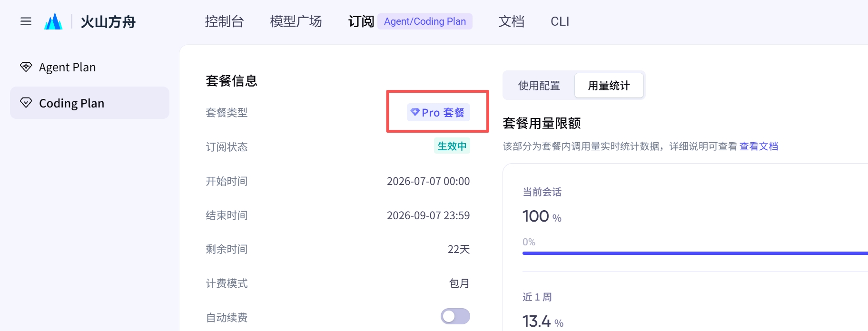Click the 火山方舟 mountain logo icon
This screenshot has height=331, width=868.
53,21
